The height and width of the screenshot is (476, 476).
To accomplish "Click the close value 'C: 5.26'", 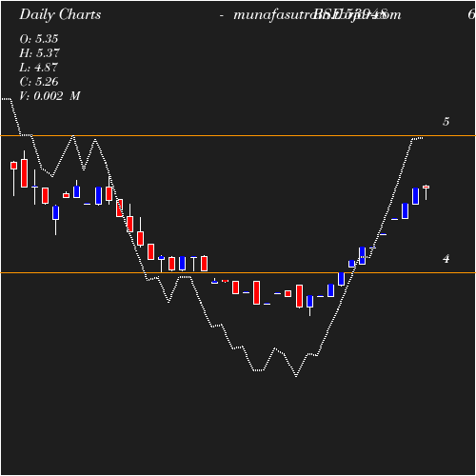I will (x=39, y=82).
